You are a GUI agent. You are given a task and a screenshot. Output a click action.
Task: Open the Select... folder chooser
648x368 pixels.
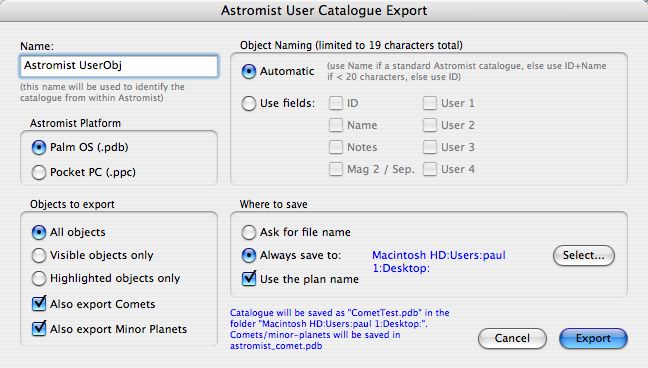(584, 256)
